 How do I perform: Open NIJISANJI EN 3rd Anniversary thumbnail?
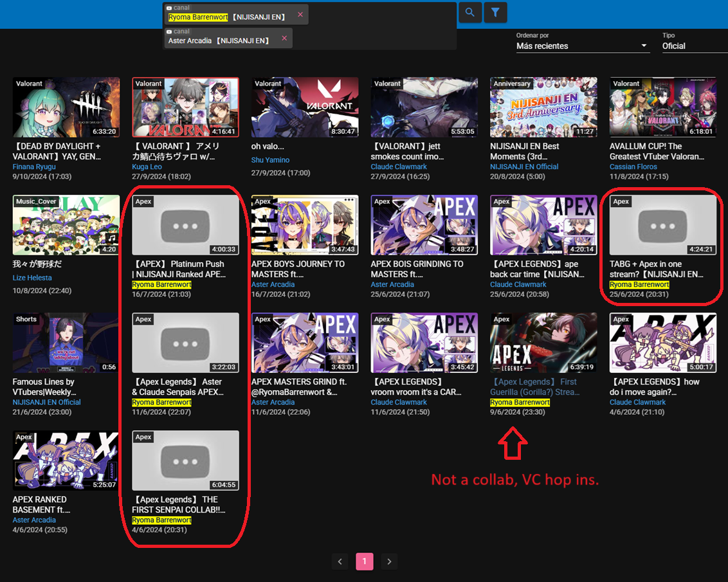click(543, 107)
